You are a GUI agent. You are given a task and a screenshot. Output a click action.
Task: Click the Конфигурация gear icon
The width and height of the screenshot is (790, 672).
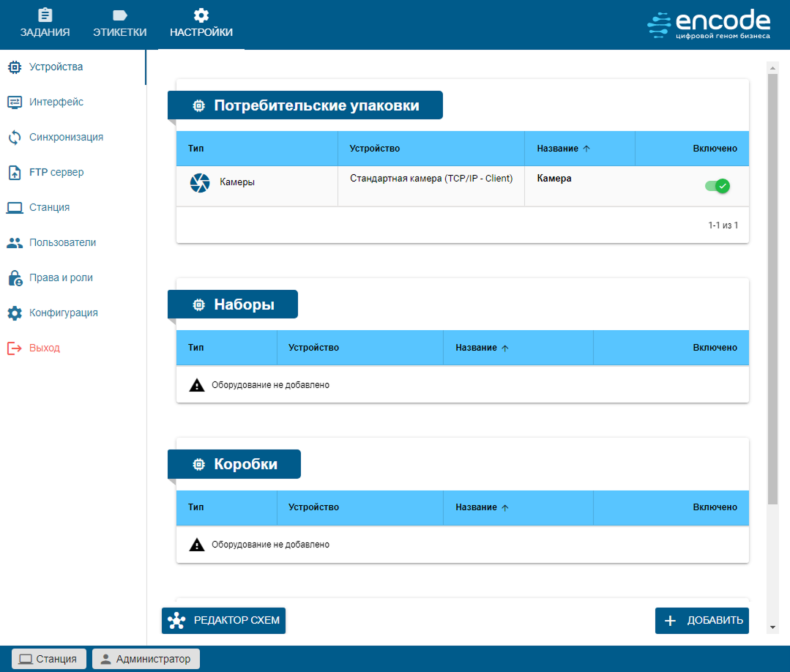click(x=15, y=313)
